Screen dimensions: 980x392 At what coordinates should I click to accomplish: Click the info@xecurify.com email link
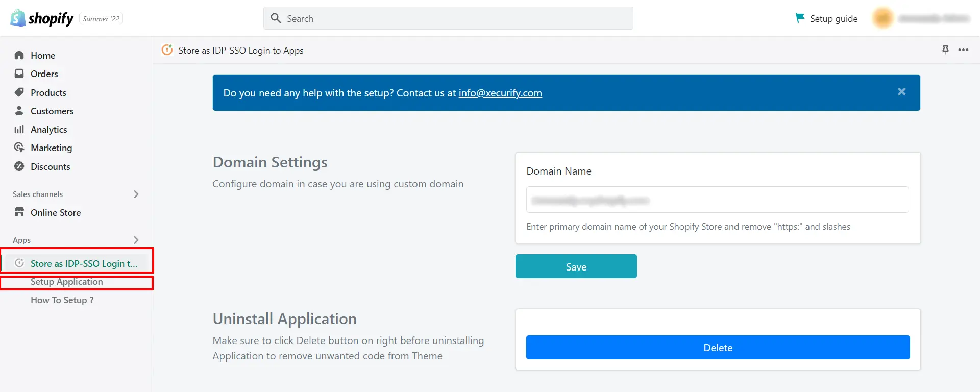click(x=500, y=93)
